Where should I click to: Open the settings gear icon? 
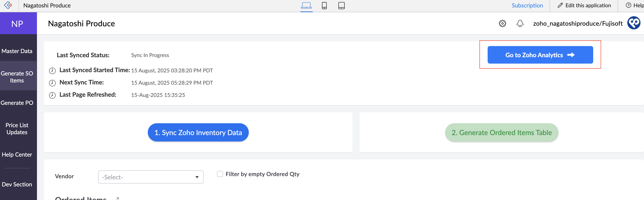502,23
